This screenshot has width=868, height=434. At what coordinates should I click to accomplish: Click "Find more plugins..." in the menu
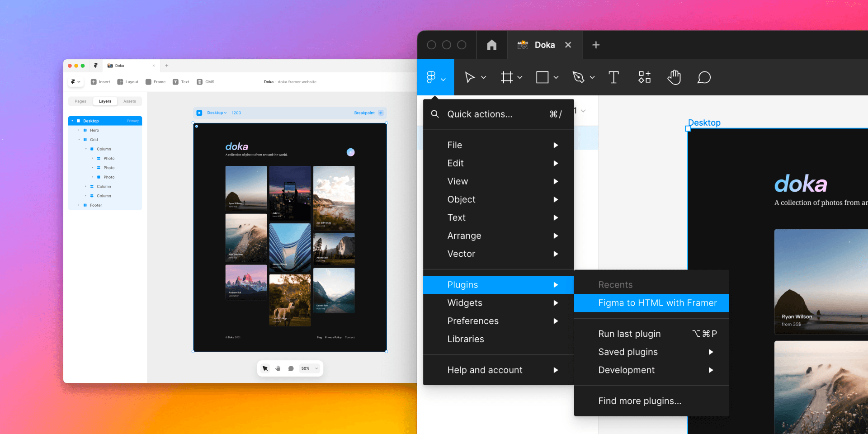(639, 401)
